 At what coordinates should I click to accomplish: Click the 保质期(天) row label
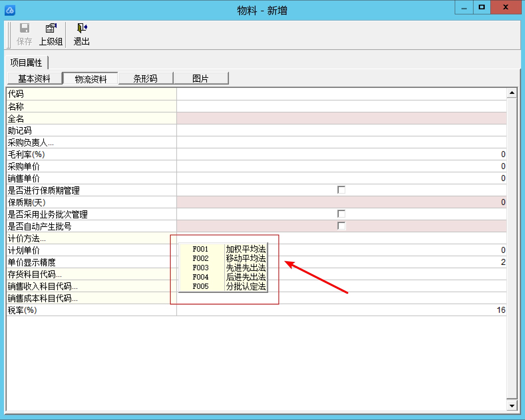click(x=27, y=202)
